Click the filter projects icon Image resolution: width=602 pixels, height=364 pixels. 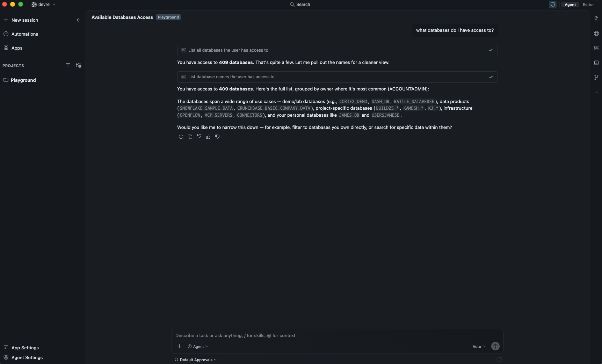[x=68, y=65]
